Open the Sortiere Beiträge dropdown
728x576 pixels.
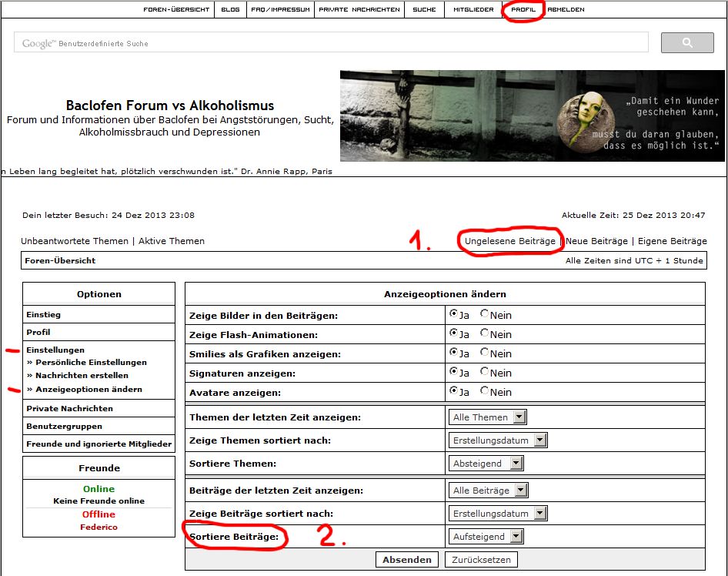[486, 536]
